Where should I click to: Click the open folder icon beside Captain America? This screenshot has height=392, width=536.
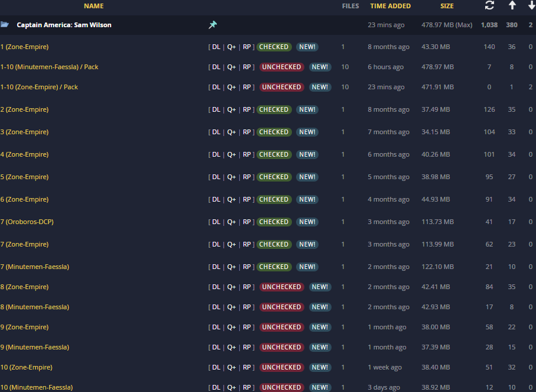coord(5,24)
